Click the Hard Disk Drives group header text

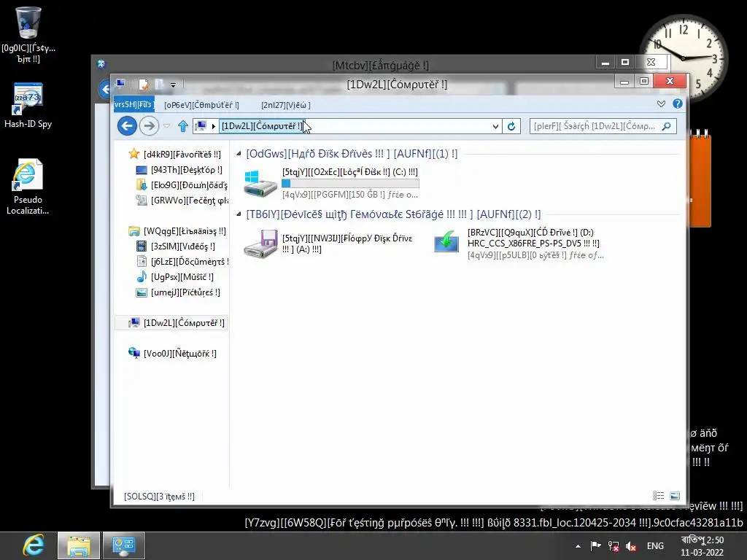(352, 154)
